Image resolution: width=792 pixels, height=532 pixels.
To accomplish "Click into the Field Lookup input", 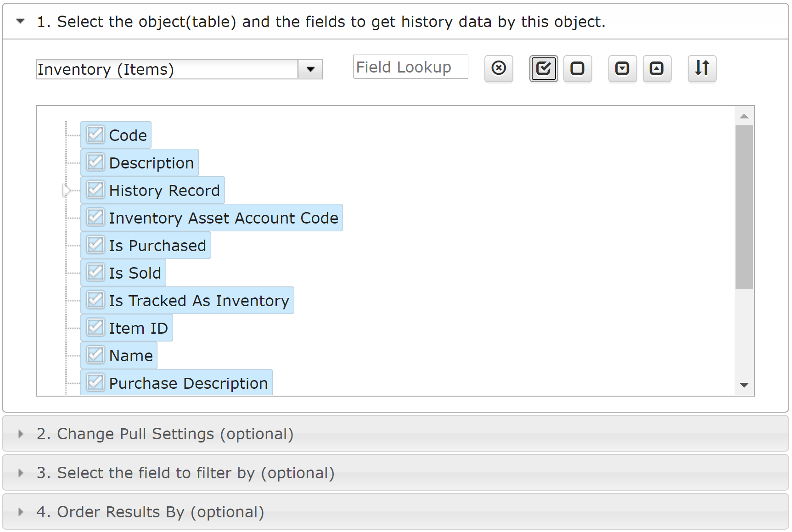I will pos(411,67).
